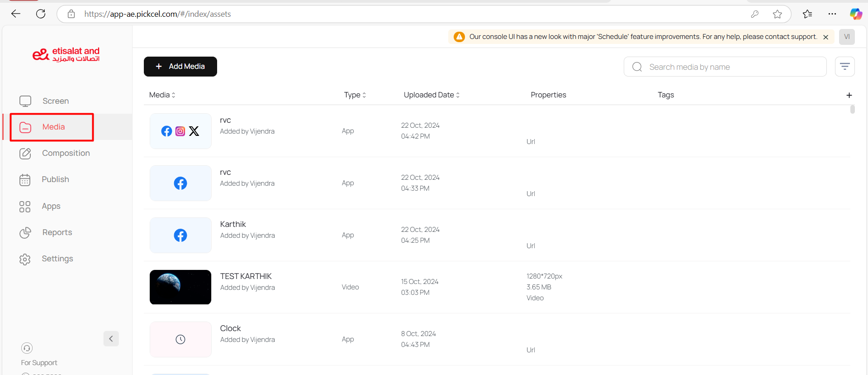Sort list by Media column
Screen dimensions: 868x375
coord(162,95)
